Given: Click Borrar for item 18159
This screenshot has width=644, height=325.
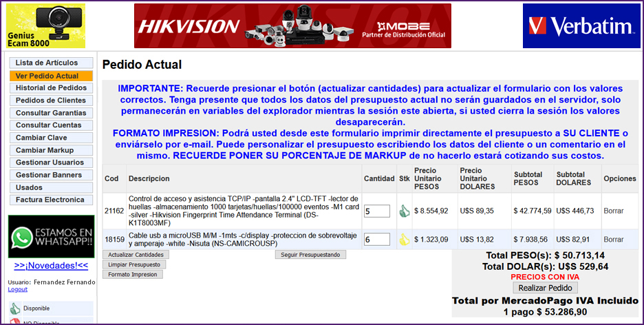Looking at the screenshot, I should point(614,239).
